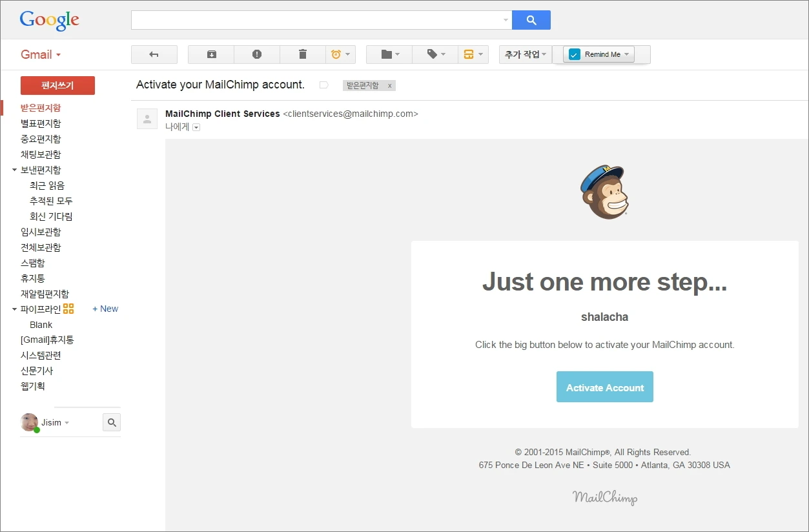Open the 받은편지함 inbox folder

(x=41, y=108)
